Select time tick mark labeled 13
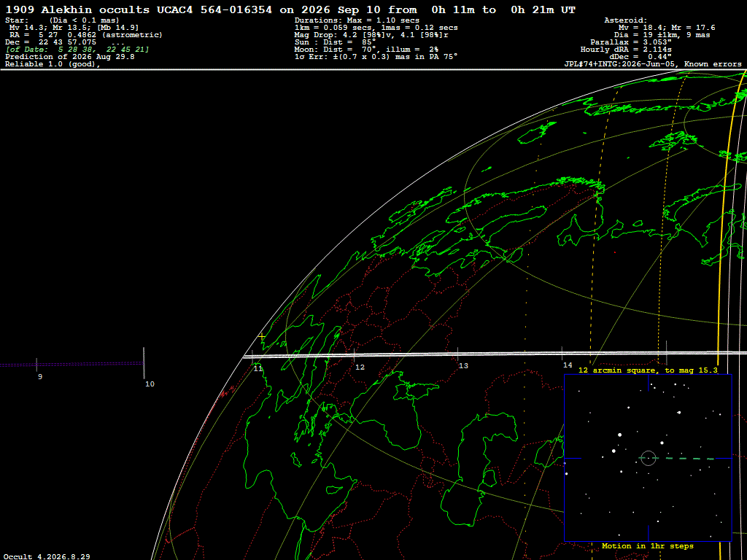 tap(458, 355)
